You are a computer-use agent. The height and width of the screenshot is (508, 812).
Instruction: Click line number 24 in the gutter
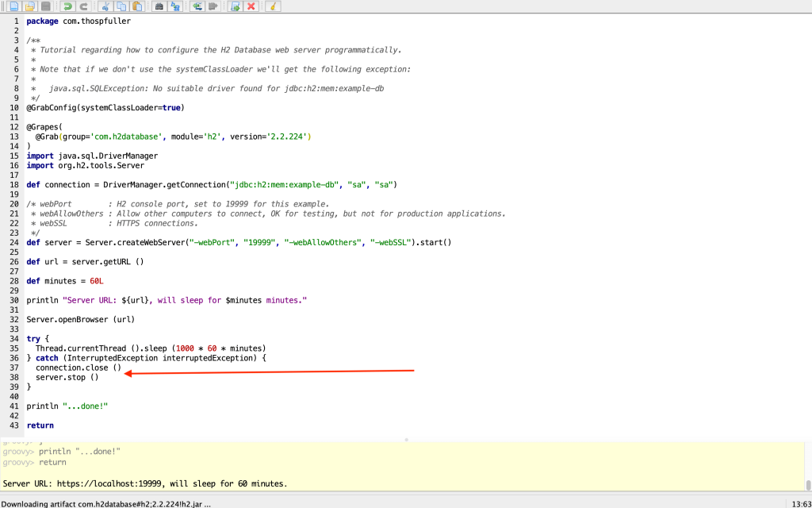coord(14,242)
